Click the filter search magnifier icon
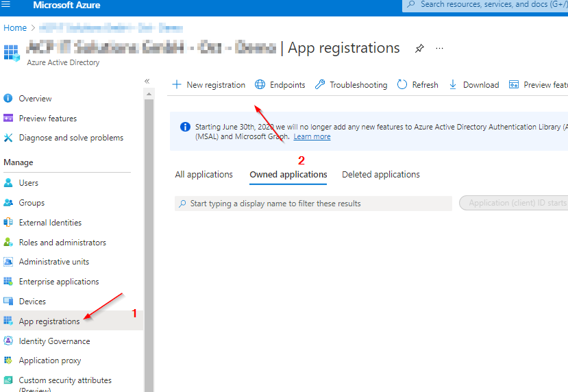Screen dimensions: 568x392 (182, 204)
